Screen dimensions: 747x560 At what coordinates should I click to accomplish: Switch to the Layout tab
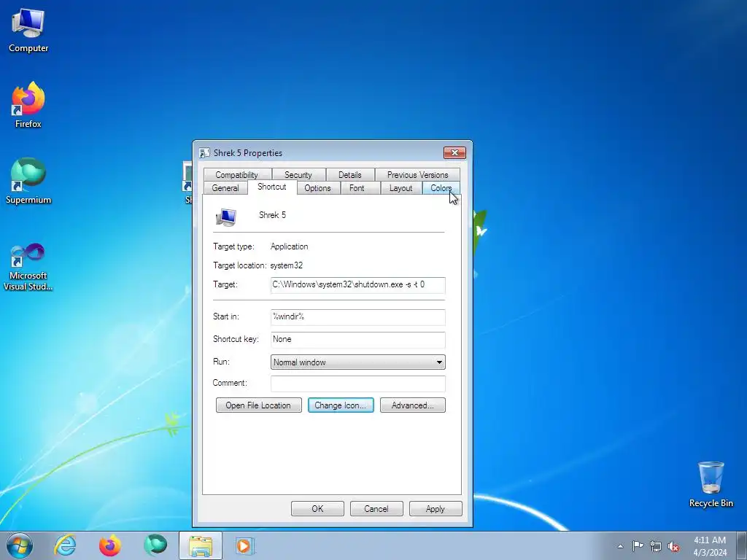point(400,188)
